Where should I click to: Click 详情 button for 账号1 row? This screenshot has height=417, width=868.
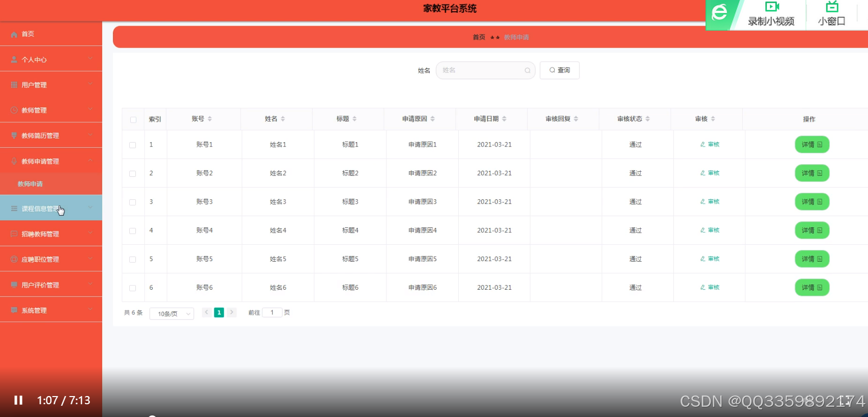812,145
